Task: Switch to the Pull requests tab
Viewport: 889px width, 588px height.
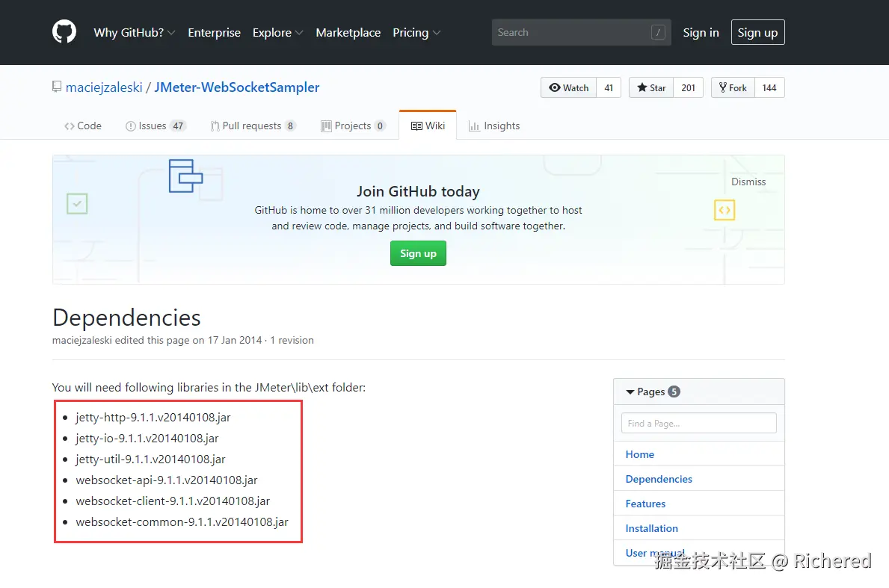Action: (x=253, y=126)
